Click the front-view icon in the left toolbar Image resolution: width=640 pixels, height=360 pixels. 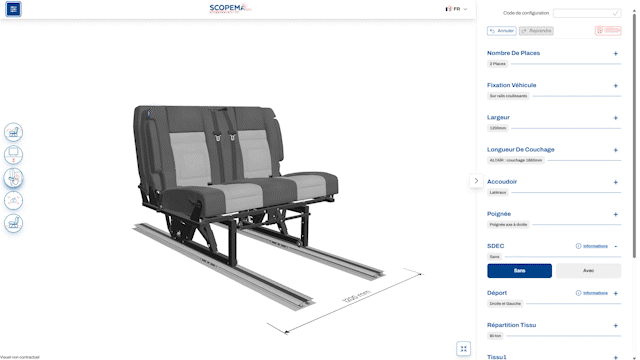click(13, 155)
